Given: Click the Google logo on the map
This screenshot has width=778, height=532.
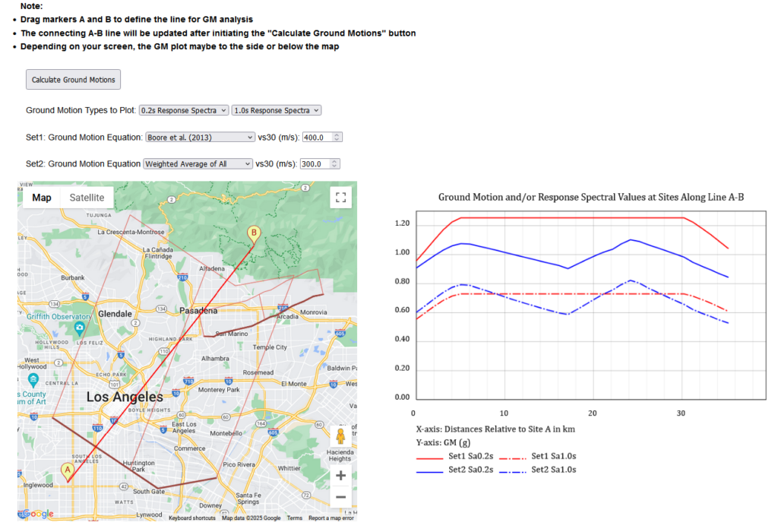Looking at the screenshot, I should click(x=38, y=514).
